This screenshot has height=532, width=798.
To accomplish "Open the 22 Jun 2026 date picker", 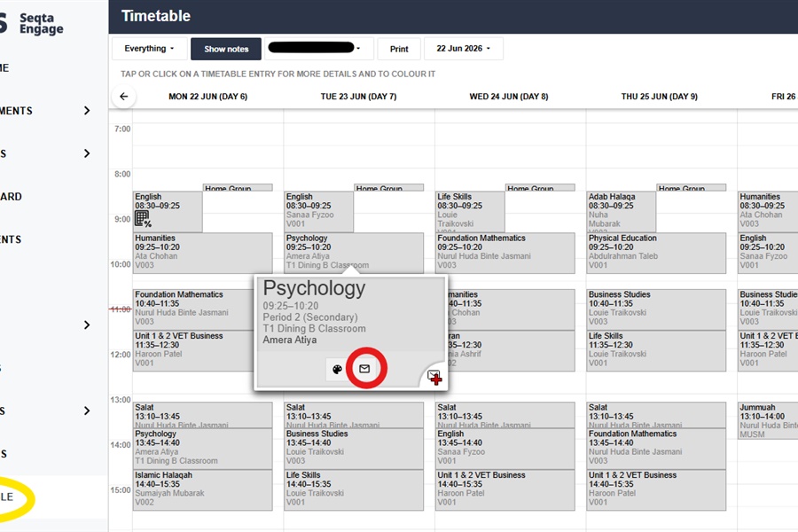I will [x=463, y=49].
